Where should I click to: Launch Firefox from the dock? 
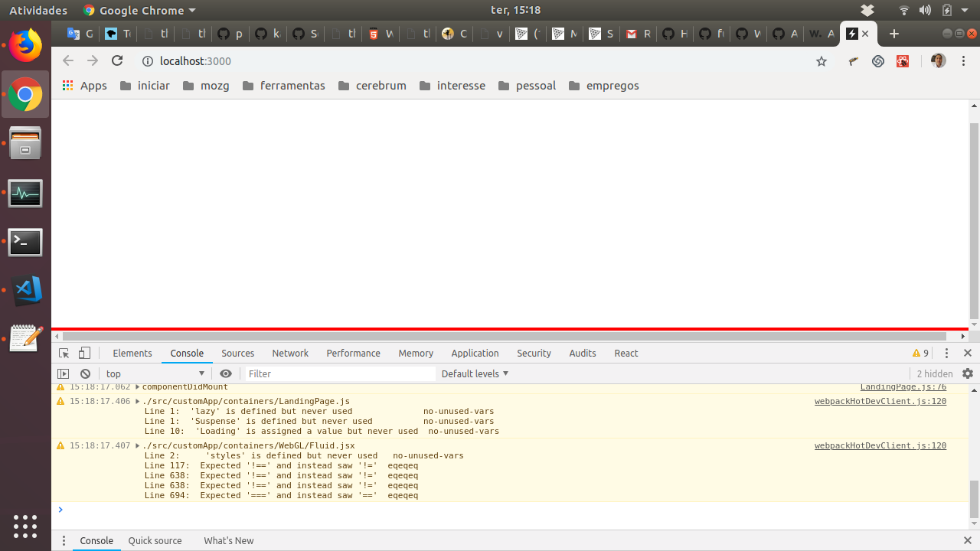pos(25,45)
